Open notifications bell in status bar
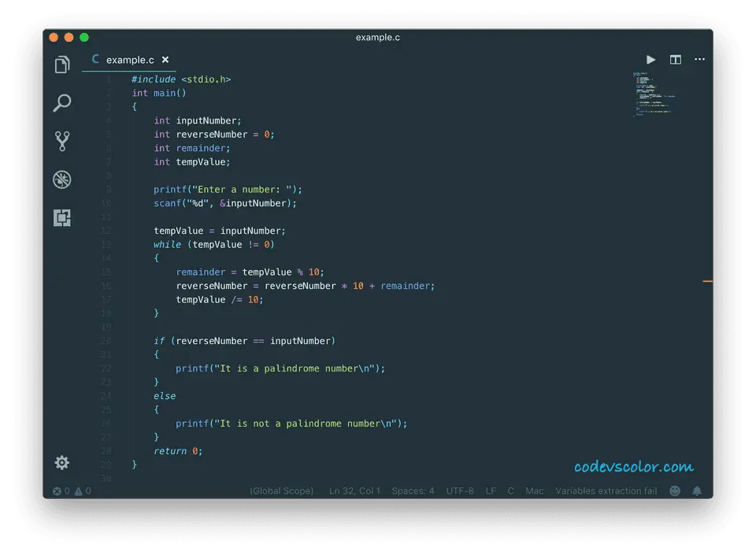Image resolution: width=756 pixels, height=555 pixels. click(x=697, y=490)
